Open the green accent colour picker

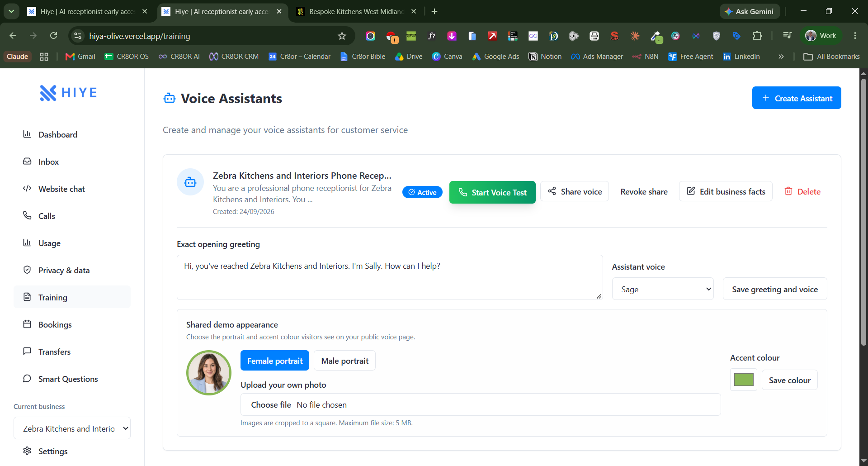[x=744, y=380]
